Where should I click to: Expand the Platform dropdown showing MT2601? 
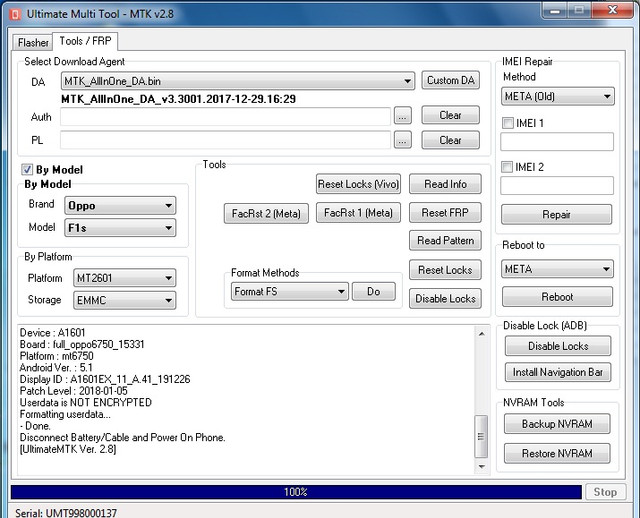coord(124,278)
